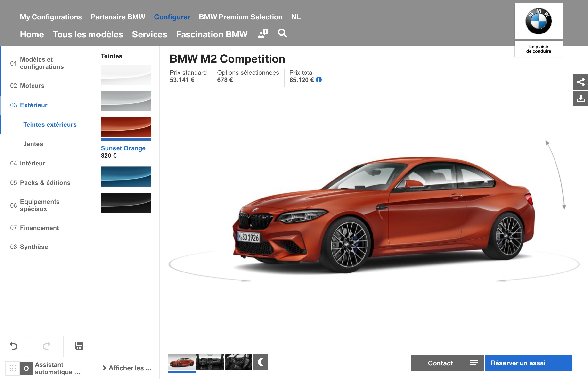Image resolution: width=588 pixels, height=379 pixels.
Task: Click the share icon on right edge
Action: pos(580,82)
